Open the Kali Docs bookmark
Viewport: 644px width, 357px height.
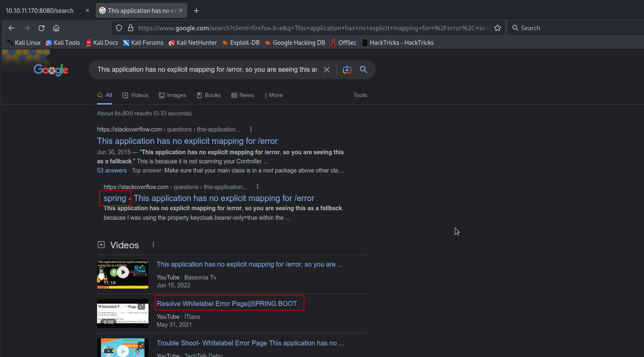[x=102, y=43]
